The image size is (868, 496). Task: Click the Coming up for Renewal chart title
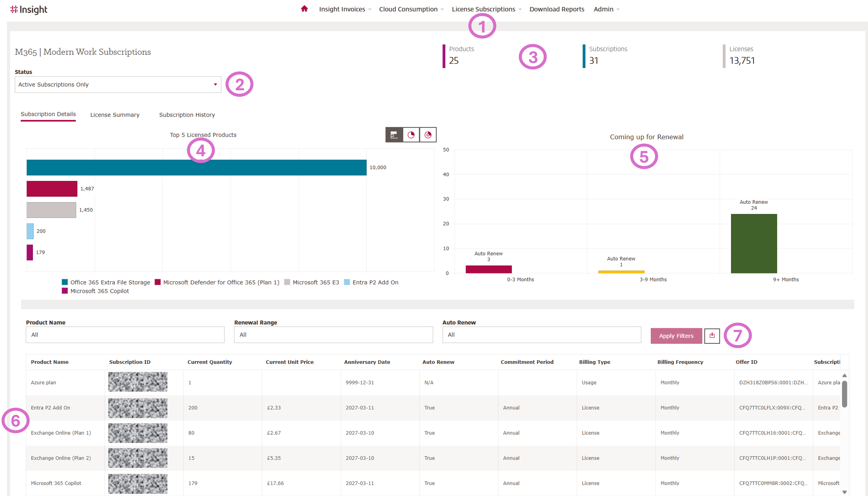pos(646,137)
